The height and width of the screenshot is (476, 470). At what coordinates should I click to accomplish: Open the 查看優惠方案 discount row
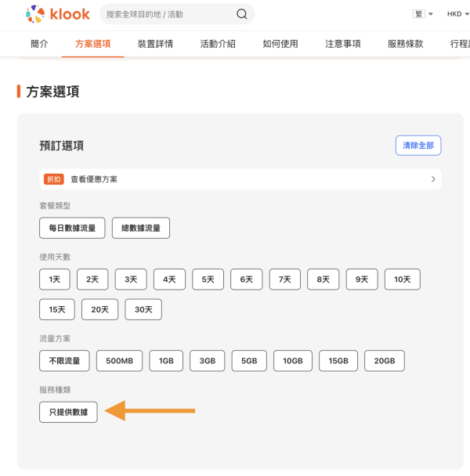coord(240,179)
